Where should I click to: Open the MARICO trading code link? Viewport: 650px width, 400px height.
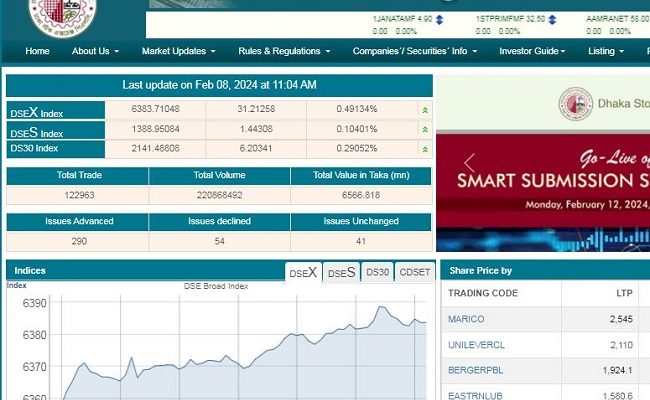pos(466,319)
